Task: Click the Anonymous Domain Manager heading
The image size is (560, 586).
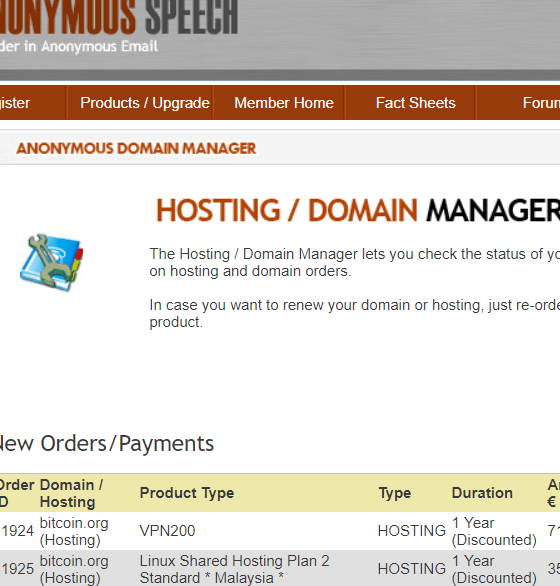Action: (136, 148)
